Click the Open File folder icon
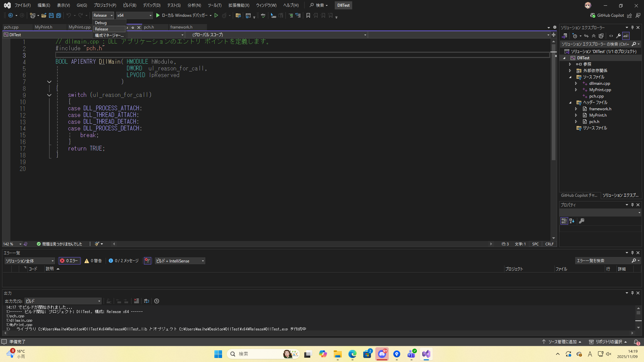644x362 pixels. (44, 15)
